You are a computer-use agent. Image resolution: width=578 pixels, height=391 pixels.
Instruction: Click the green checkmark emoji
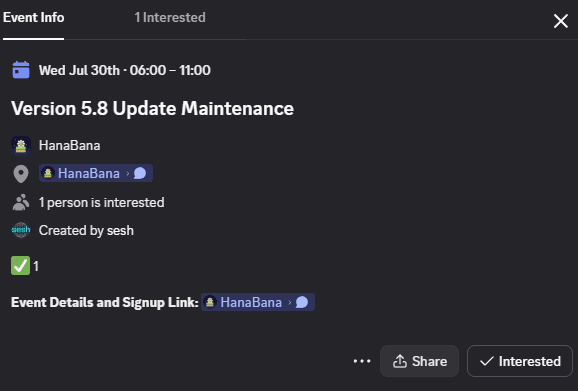20,266
